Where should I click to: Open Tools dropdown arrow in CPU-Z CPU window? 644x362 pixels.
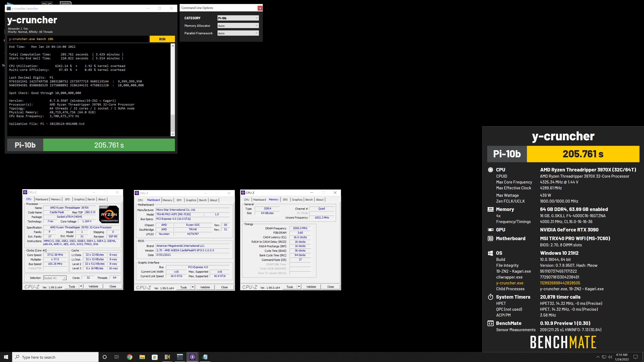(81, 286)
